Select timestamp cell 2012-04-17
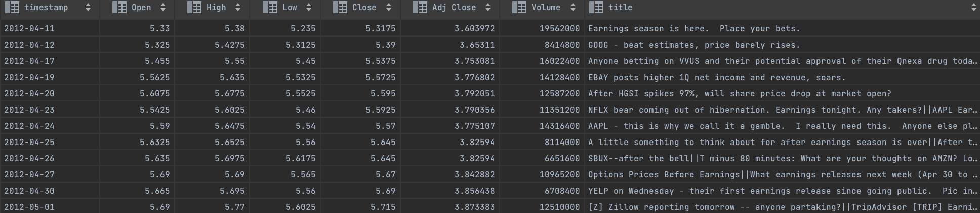This screenshot has height=213, width=980. click(x=29, y=61)
